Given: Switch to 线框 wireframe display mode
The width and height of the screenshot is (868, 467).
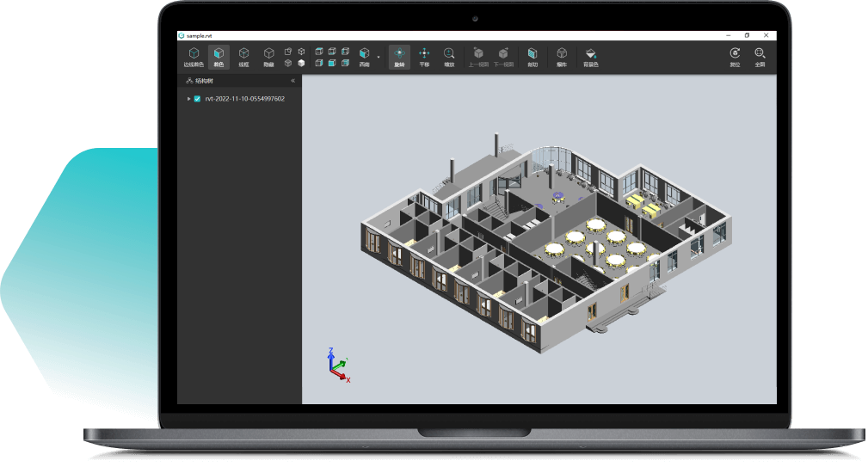Looking at the screenshot, I should point(243,57).
